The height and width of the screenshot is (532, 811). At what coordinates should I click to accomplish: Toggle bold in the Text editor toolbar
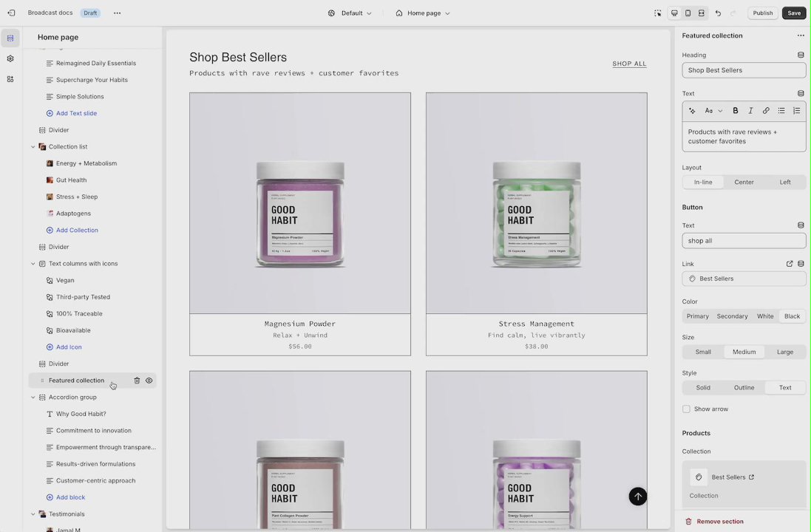pyautogui.click(x=735, y=111)
